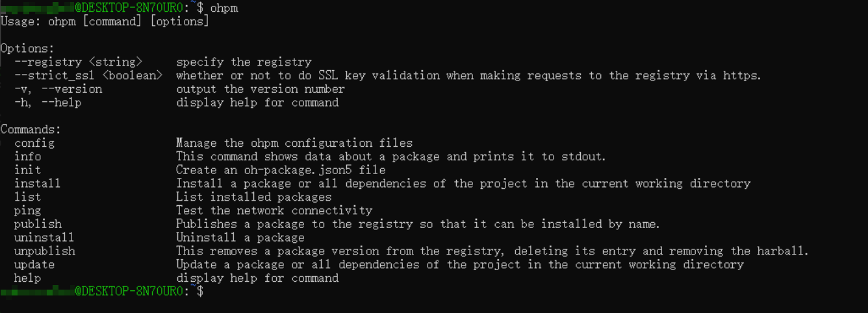Click the 'update' command name
Viewport: 868px width, 313px height.
[34, 265]
